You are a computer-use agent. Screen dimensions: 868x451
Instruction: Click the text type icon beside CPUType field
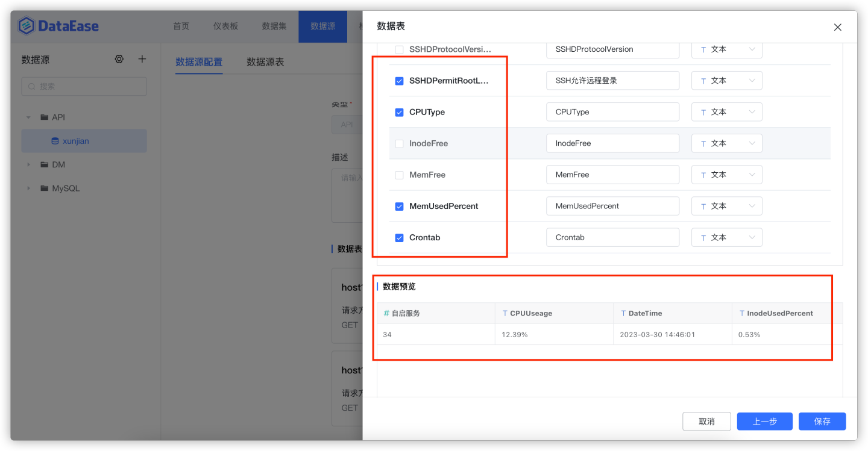[x=703, y=111]
